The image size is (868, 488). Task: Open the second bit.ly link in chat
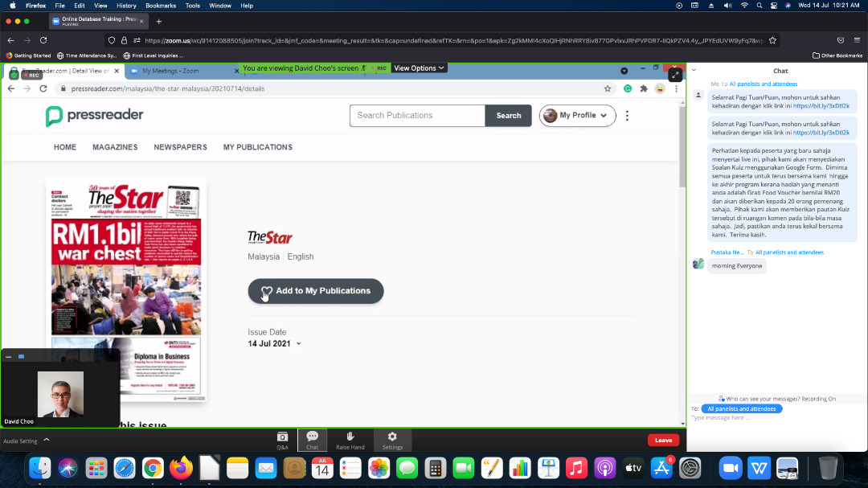click(821, 133)
